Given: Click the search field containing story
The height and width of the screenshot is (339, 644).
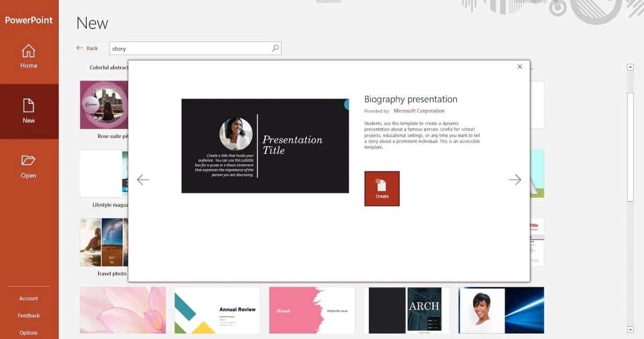Looking at the screenshot, I should [x=188, y=48].
